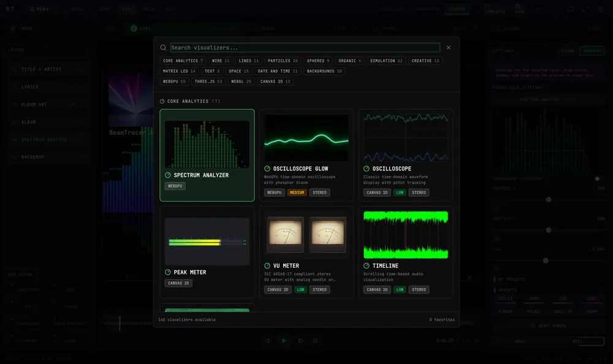Click the BT logo in top-left corner

coord(10,9)
